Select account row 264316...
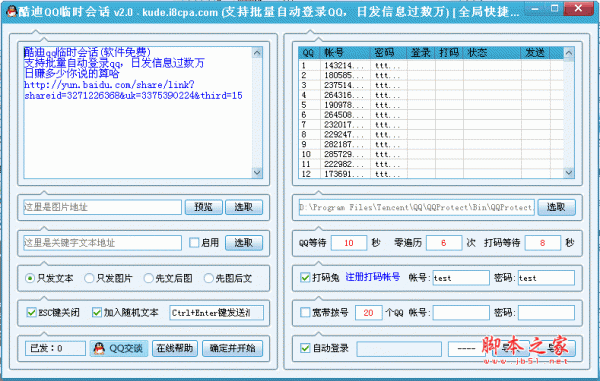The height and width of the screenshot is (381, 600). (431, 95)
